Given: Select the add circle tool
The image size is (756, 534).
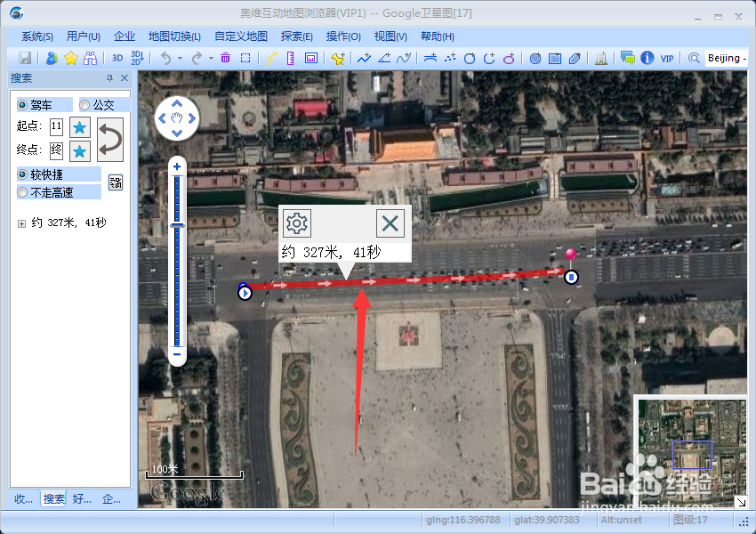Looking at the screenshot, I should pos(469,59).
